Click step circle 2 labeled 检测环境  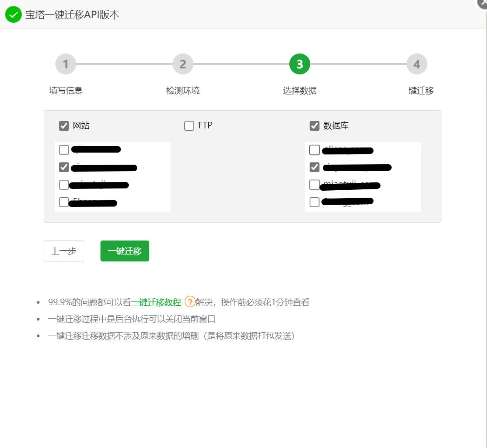182,64
